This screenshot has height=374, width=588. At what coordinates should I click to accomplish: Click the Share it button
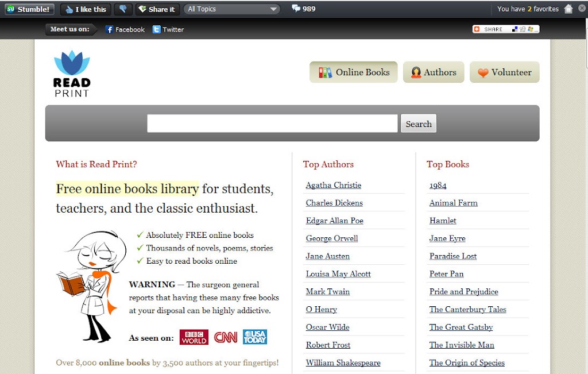pos(157,9)
